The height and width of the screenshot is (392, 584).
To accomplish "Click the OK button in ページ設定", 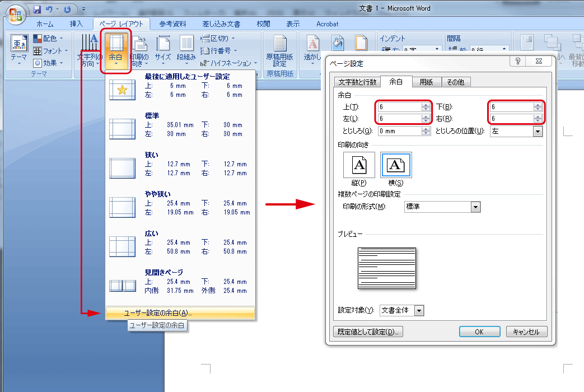I will (x=479, y=331).
